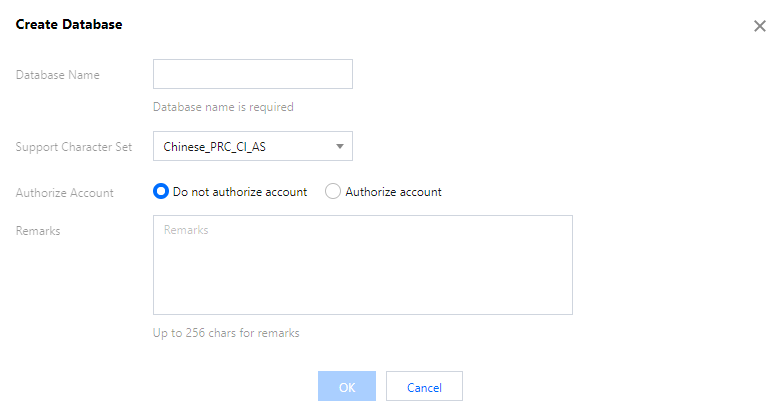This screenshot has height=417, width=783.
Task: Expand the character set dropdown arrow
Action: click(340, 146)
